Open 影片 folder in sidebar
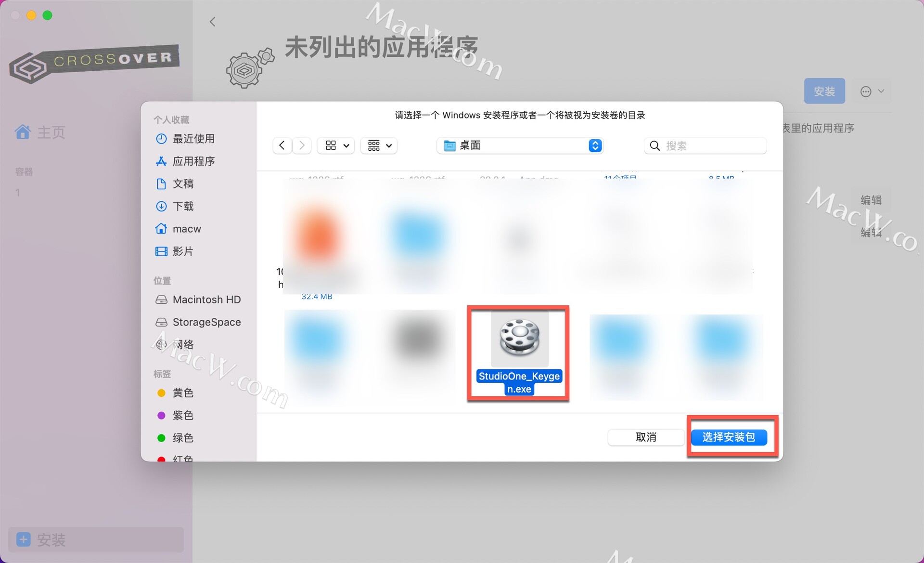This screenshot has height=563, width=924. point(182,251)
